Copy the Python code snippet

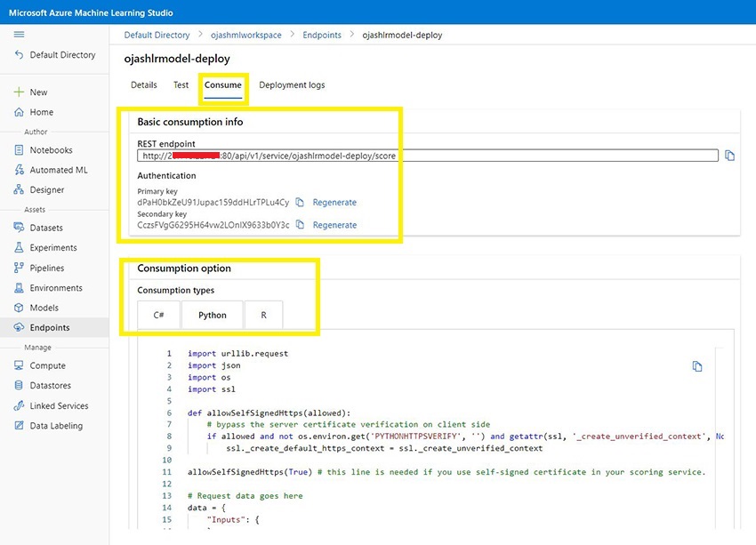pyautogui.click(x=697, y=366)
